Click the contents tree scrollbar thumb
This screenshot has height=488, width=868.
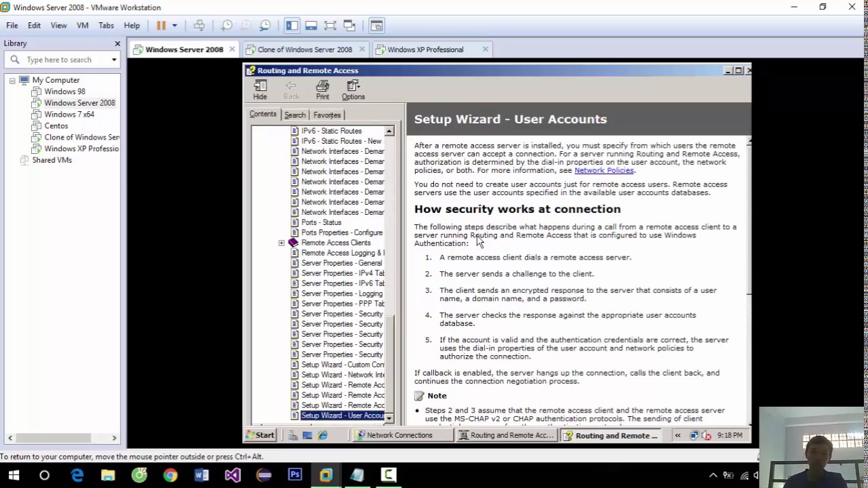pyautogui.click(x=389, y=363)
